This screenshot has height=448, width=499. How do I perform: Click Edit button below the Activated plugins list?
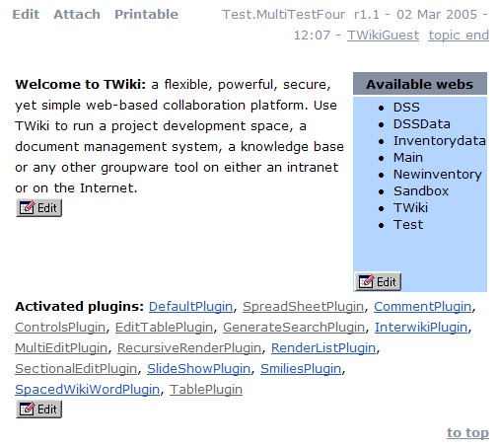pyautogui.click(x=38, y=410)
